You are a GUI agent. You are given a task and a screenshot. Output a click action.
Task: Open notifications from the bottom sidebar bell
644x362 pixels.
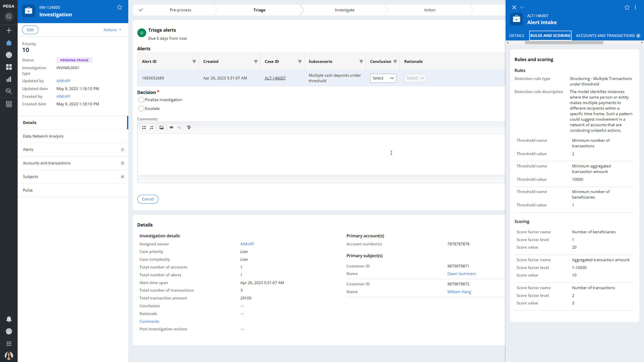(x=9, y=319)
